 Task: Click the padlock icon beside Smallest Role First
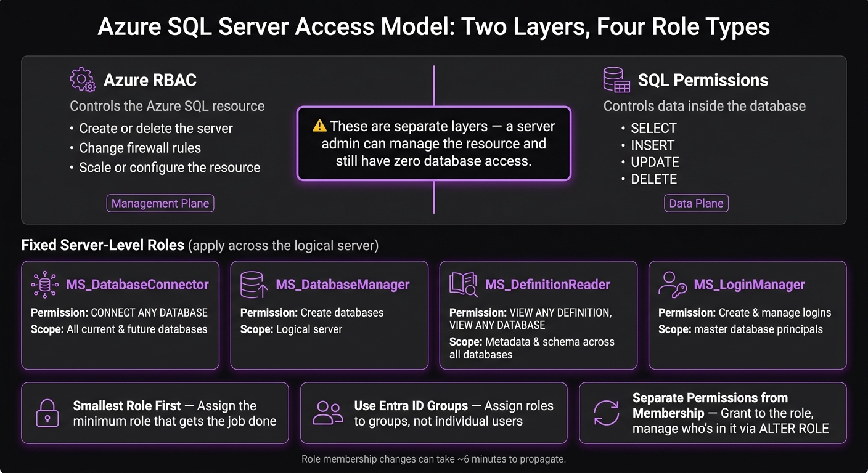[x=47, y=413]
